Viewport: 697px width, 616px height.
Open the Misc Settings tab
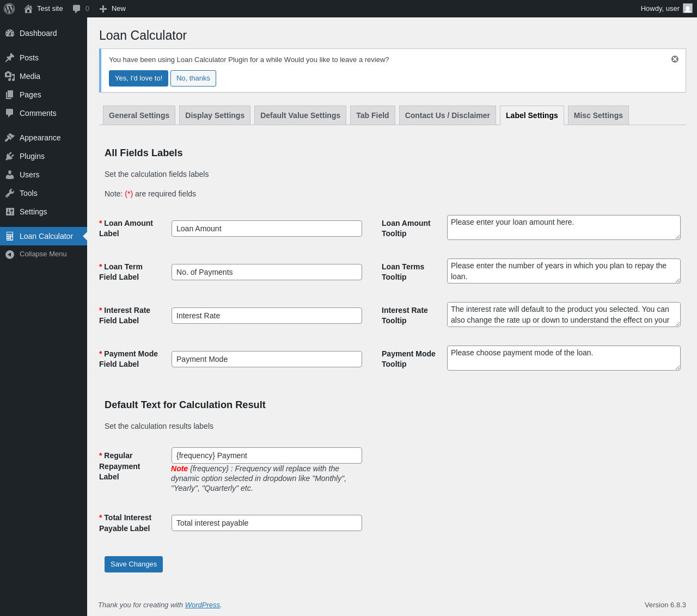(x=598, y=115)
